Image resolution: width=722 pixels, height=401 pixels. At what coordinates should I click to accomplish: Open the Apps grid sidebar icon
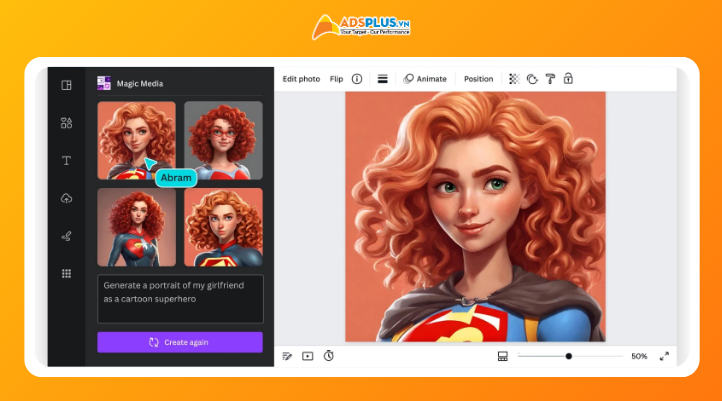pos(66,274)
